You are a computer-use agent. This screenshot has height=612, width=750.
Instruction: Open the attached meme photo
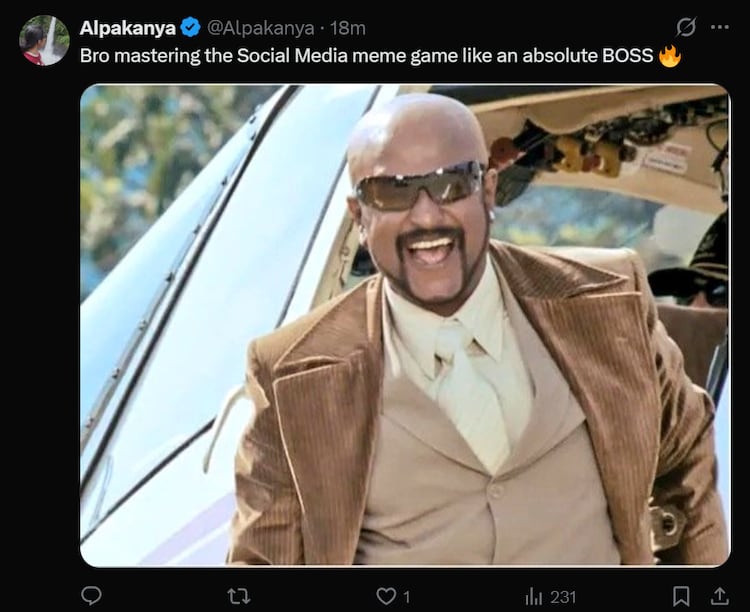(x=405, y=325)
